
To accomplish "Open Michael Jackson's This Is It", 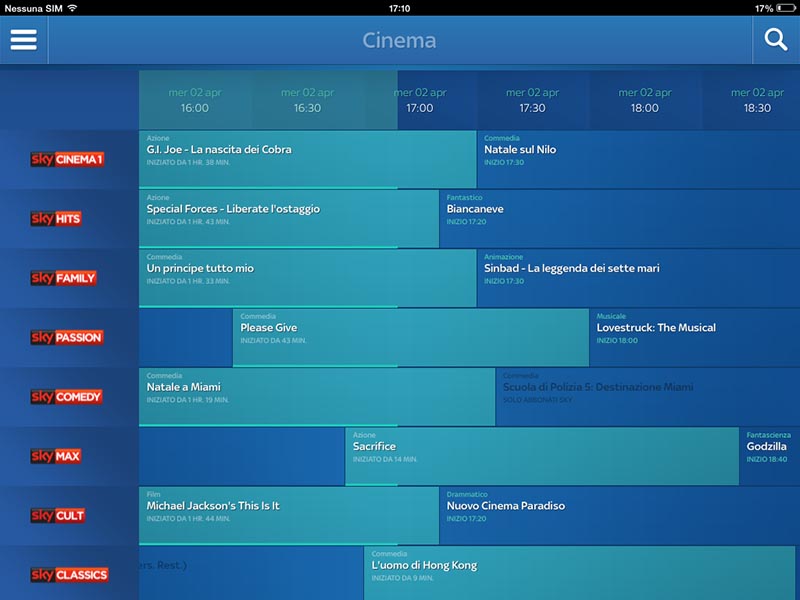I will pos(289,515).
